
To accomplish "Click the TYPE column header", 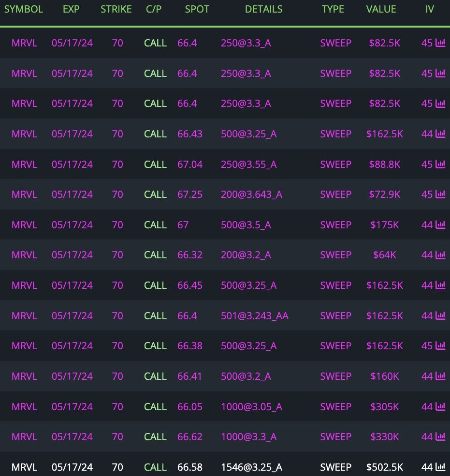I will click(x=333, y=9).
